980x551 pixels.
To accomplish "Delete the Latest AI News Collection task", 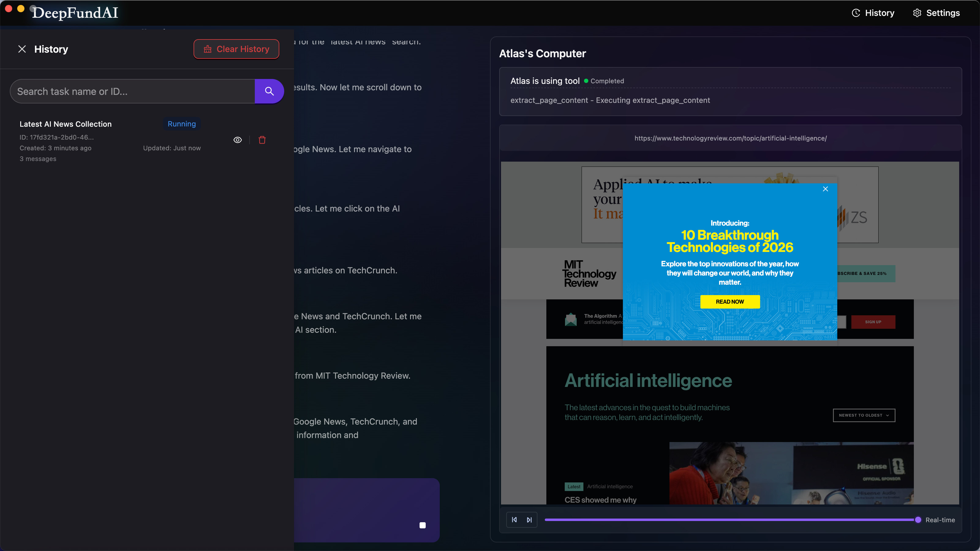I will click(262, 140).
